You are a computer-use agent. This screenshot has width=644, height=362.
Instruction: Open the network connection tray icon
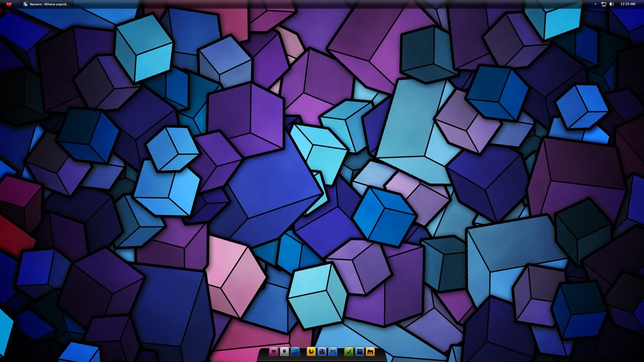pos(603,4)
